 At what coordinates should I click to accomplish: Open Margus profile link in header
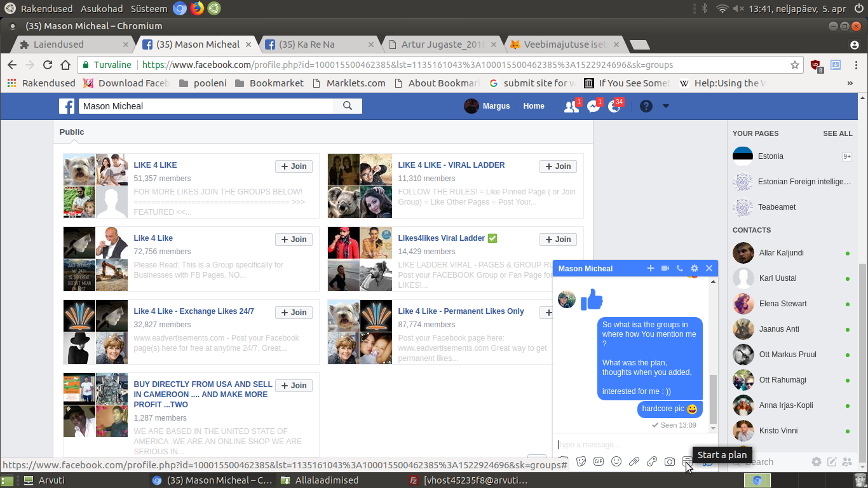tap(487, 106)
